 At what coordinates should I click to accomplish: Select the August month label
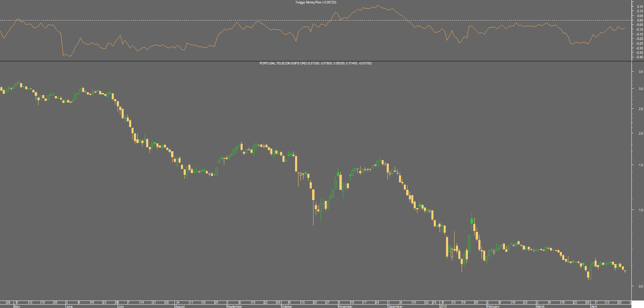[x=180, y=306]
